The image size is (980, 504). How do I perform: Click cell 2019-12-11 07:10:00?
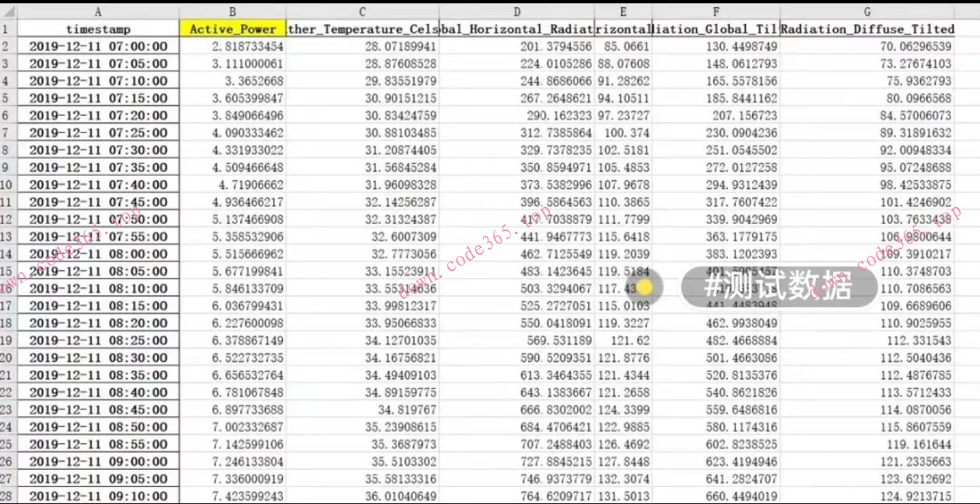coord(98,81)
